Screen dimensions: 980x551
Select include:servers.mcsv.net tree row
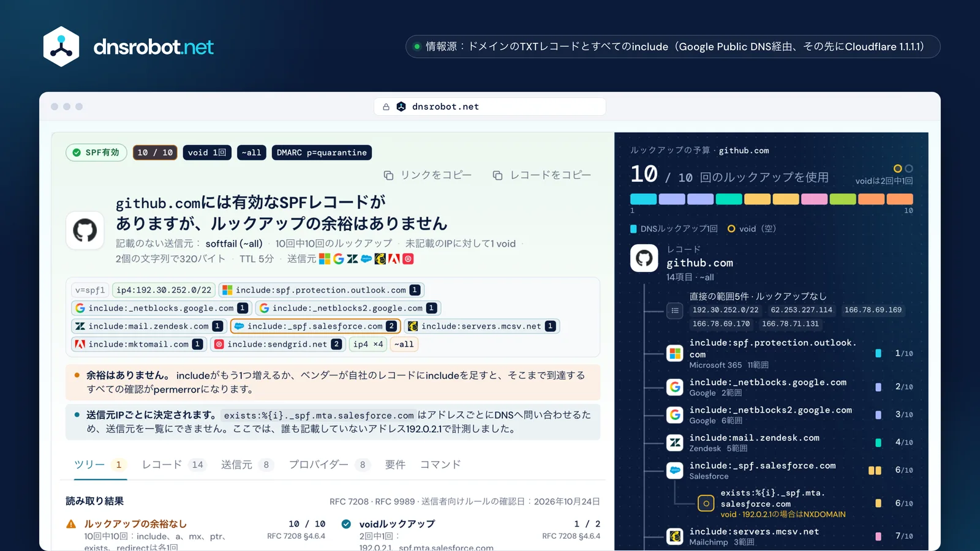pos(790,536)
